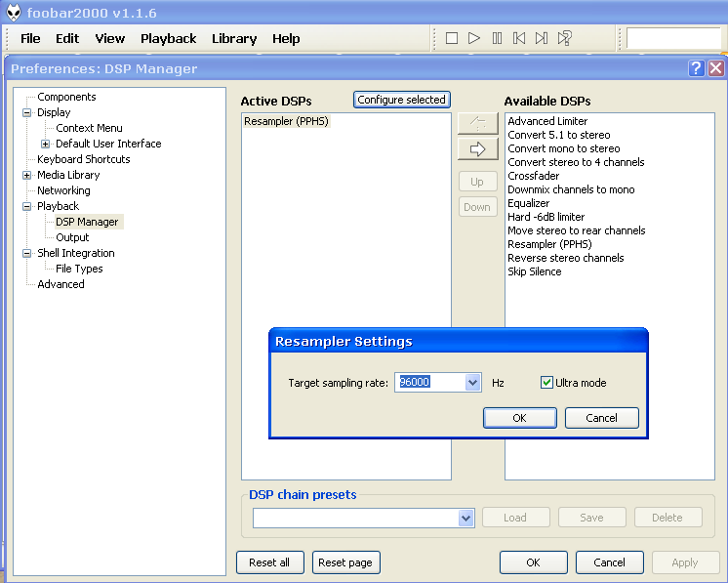Select Convert mono to stereo
The height and width of the screenshot is (583, 728).
click(564, 148)
